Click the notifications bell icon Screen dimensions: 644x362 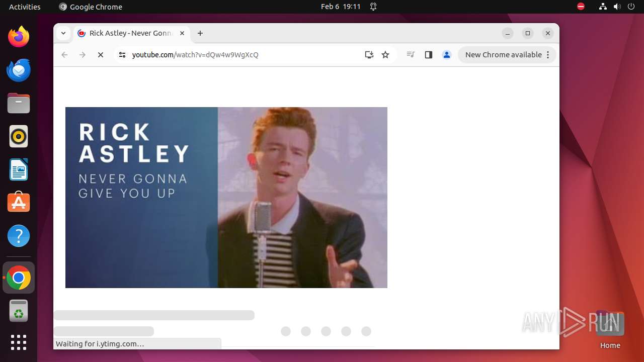point(373,7)
